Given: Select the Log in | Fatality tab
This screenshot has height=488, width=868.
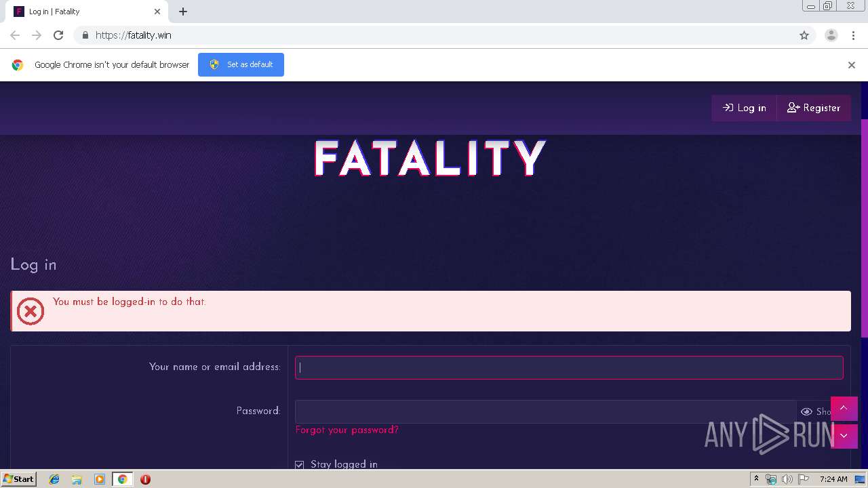Looking at the screenshot, I should coord(87,12).
